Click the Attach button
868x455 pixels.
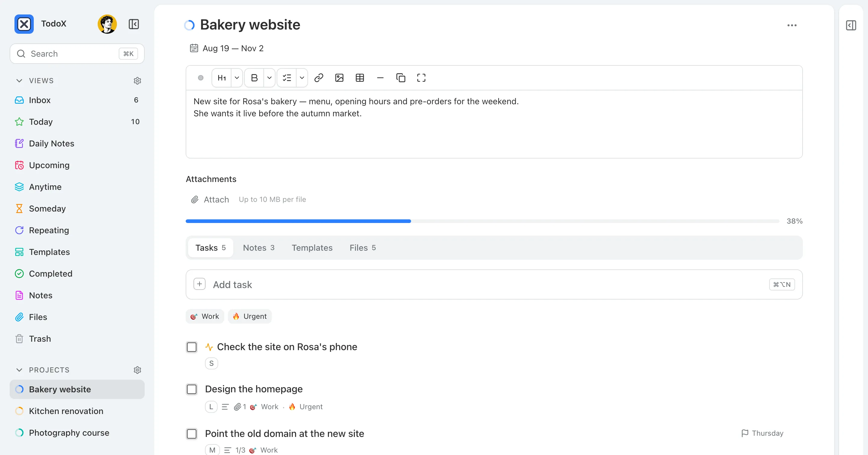[210, 200]
